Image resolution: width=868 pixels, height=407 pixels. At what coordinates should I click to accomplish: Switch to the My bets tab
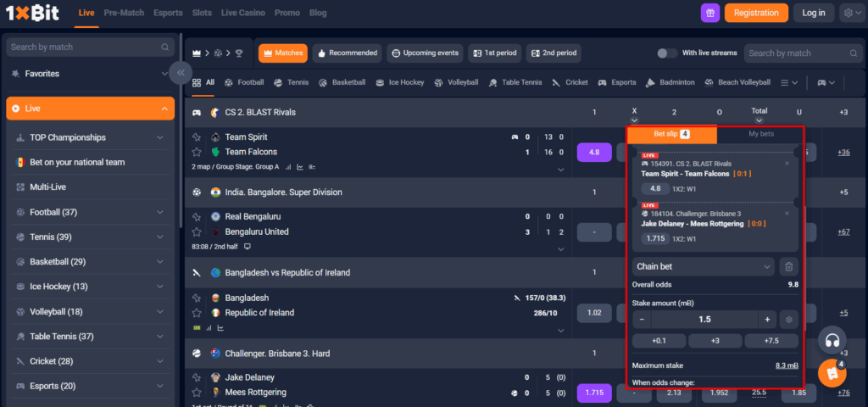(x=760, y=134)
